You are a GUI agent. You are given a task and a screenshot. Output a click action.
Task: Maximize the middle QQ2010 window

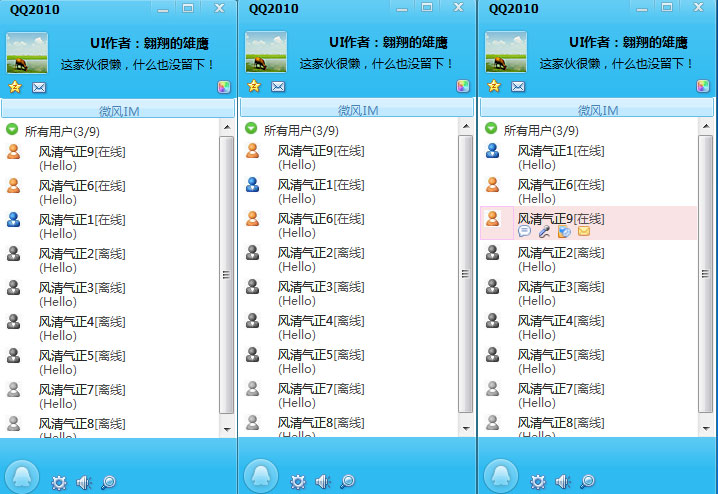point(427,8)
